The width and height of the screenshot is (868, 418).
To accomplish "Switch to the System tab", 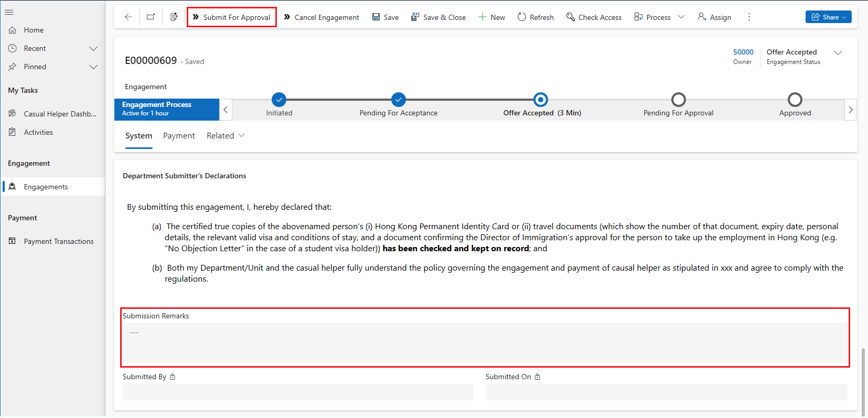I will coord(138,136).
